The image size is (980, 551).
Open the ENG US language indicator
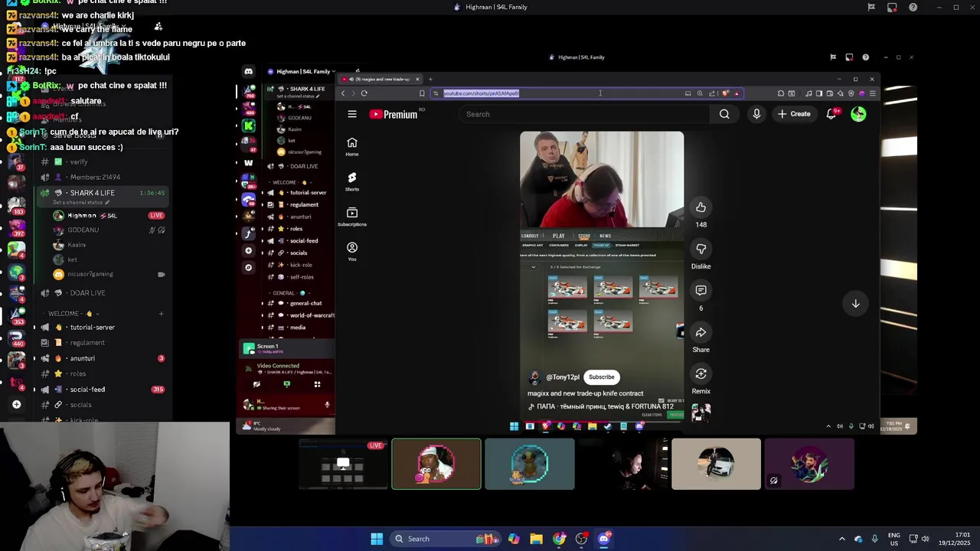pyautogui.click(x=894, y=539)
